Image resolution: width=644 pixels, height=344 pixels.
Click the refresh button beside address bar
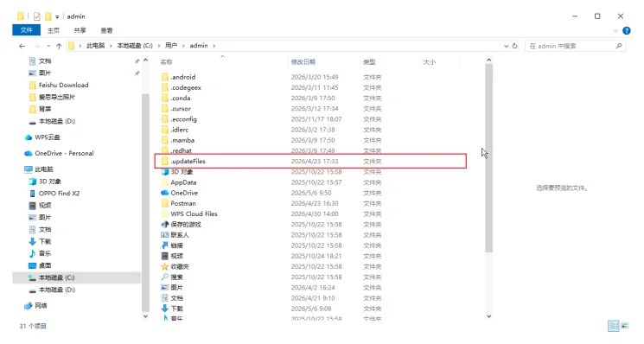(514, 46)
